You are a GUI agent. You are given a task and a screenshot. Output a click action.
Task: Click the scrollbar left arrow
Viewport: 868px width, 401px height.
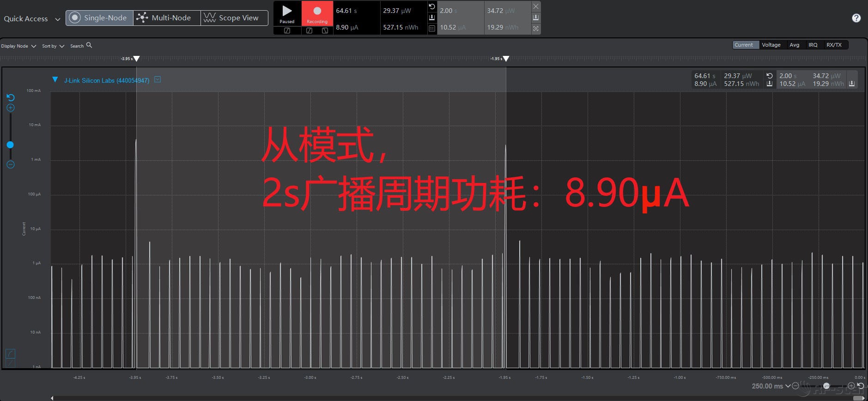tap(52, 398)
